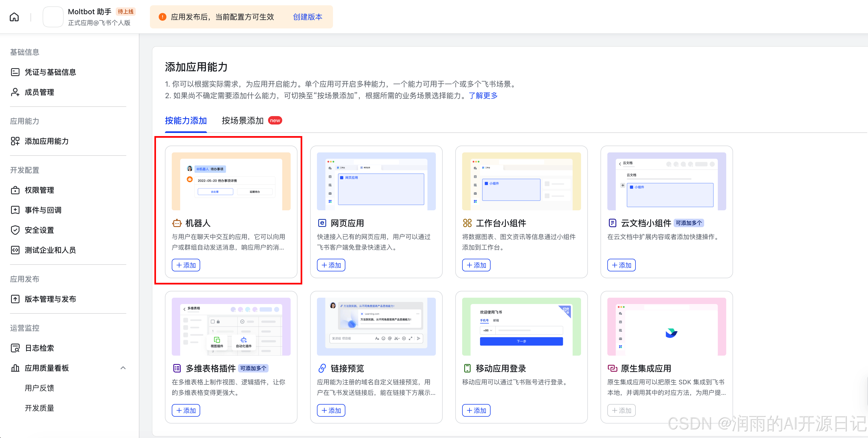The image size is (868, 438).
Task: Click the 日志检索 search icon in sidebar
Action: coord(15,348)
